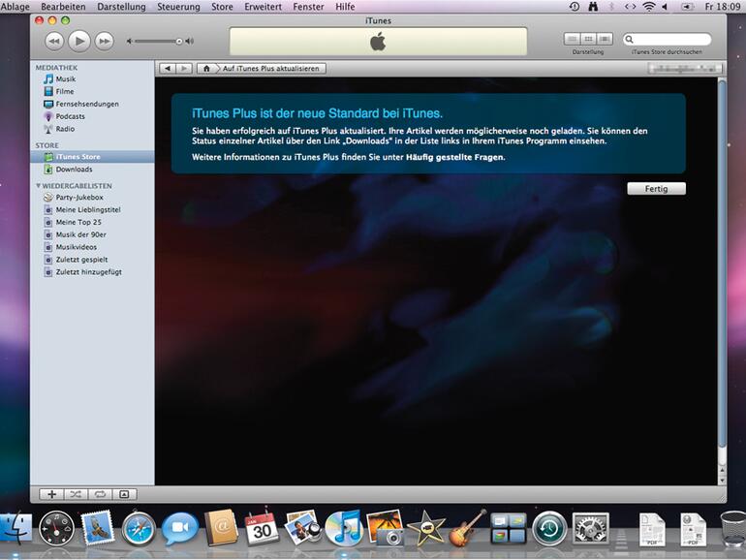This screenshot has height=560, width=746.
Task: Open the Meine Top 25 playlist
Action: click(x=78, y=222)
